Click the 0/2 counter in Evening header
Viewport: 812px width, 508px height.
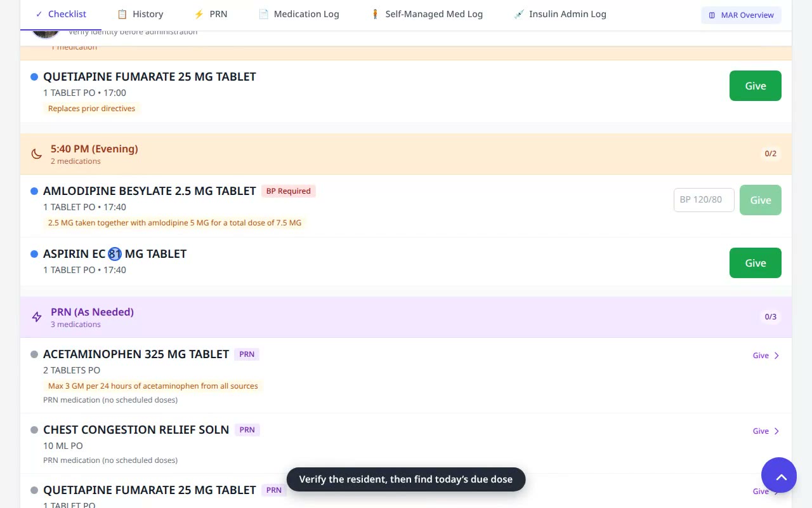coord(770,154)
